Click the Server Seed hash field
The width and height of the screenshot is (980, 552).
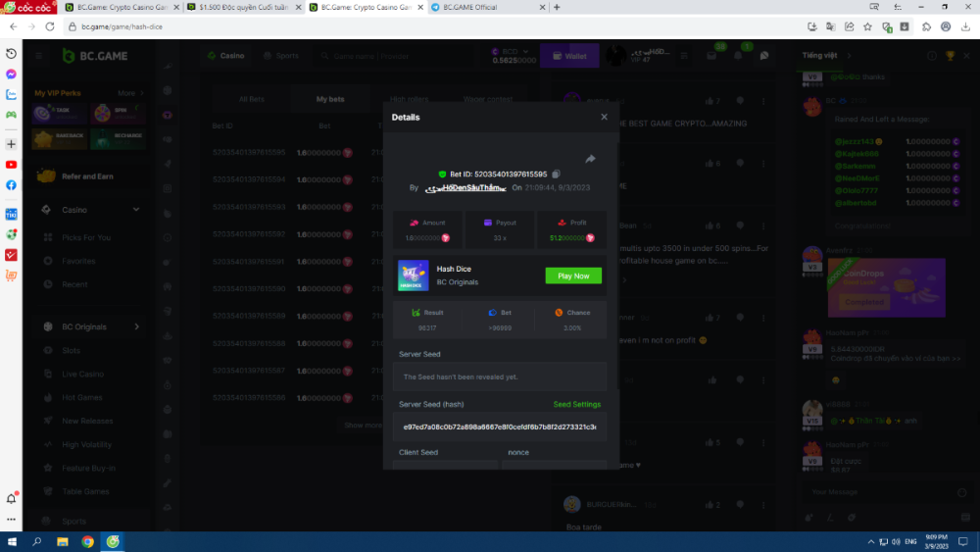499,427
